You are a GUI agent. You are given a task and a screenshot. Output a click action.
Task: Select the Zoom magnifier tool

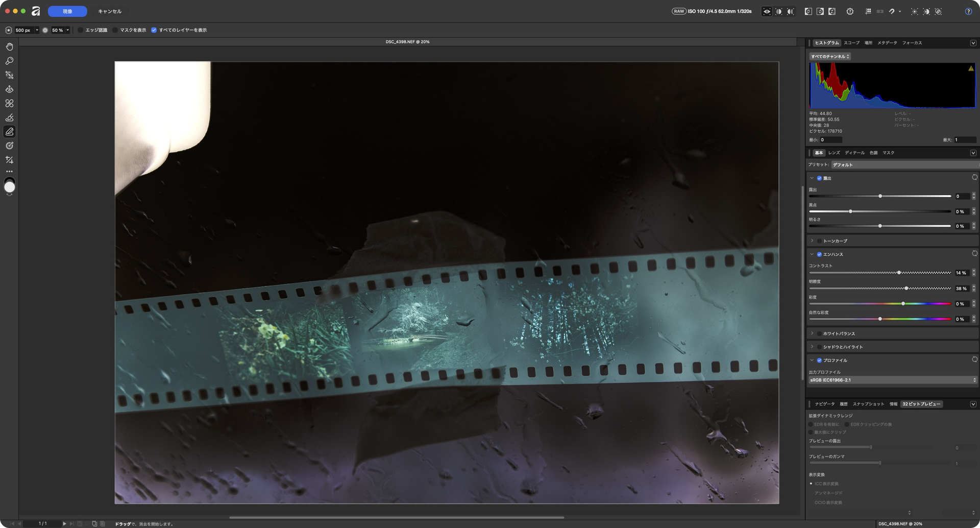[x=9, y=61]
